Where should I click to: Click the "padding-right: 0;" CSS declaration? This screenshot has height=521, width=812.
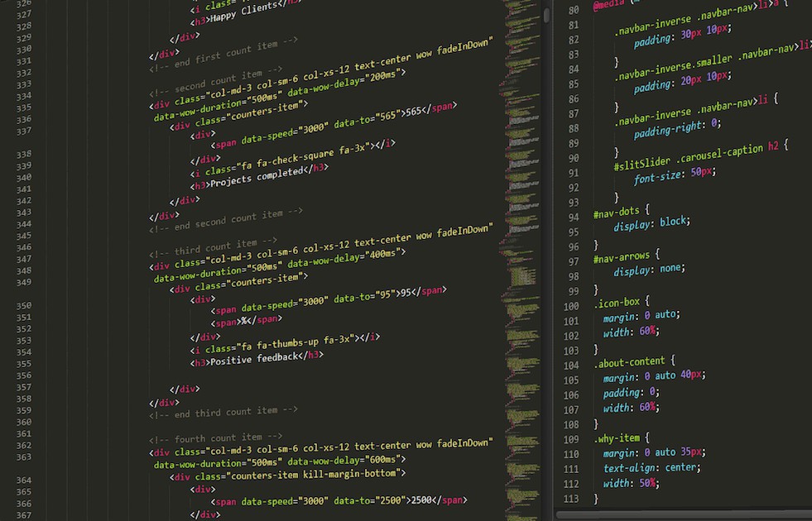tap(677, 129)
